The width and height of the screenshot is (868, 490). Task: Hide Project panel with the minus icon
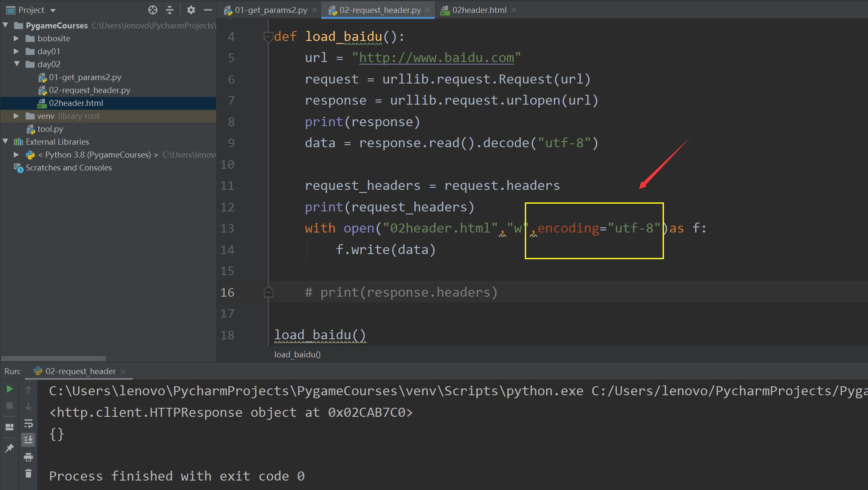(208, 10)
